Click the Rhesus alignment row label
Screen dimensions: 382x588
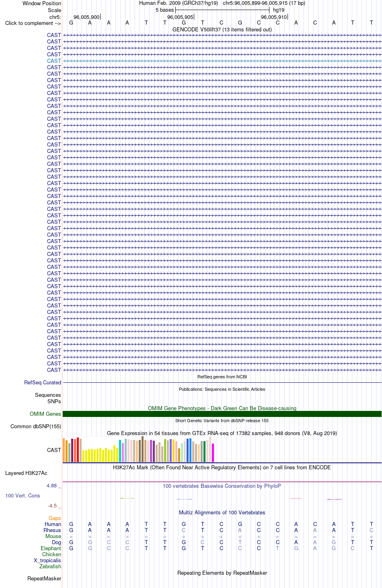[52, 530]
